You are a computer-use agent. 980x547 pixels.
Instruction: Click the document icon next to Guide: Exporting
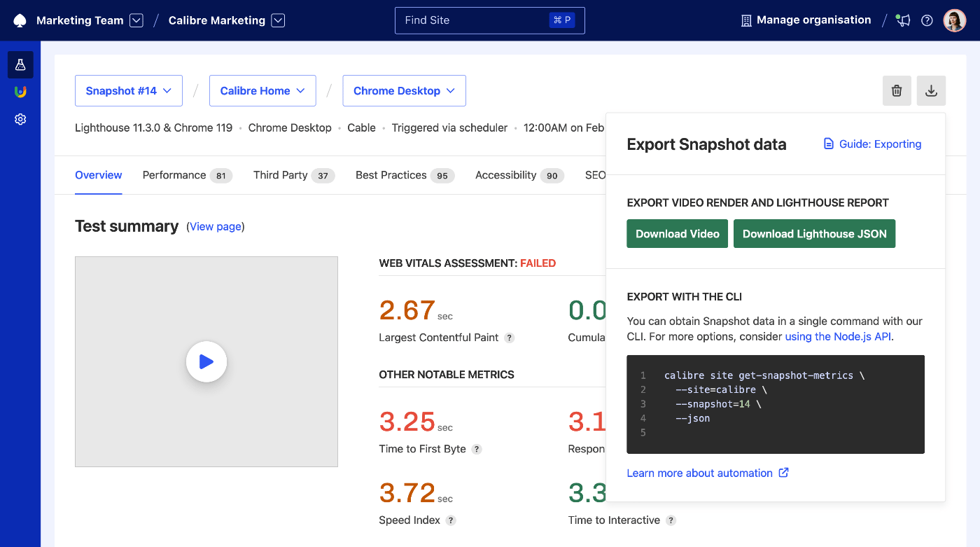click(x=828, y=144)
